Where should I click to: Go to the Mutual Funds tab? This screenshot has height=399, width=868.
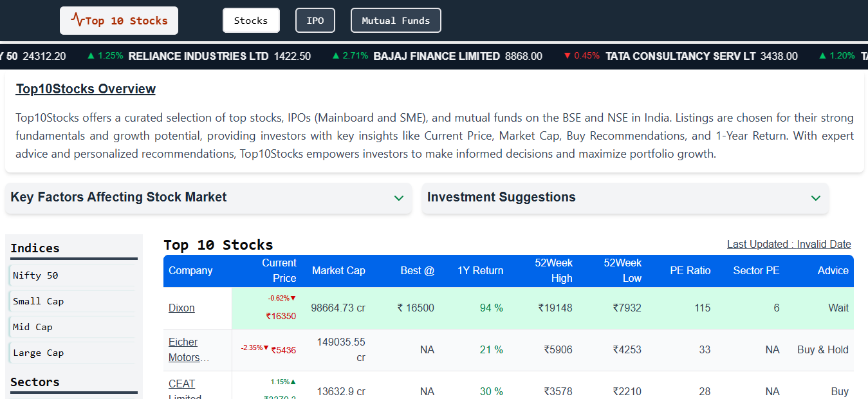click(396, 21)
